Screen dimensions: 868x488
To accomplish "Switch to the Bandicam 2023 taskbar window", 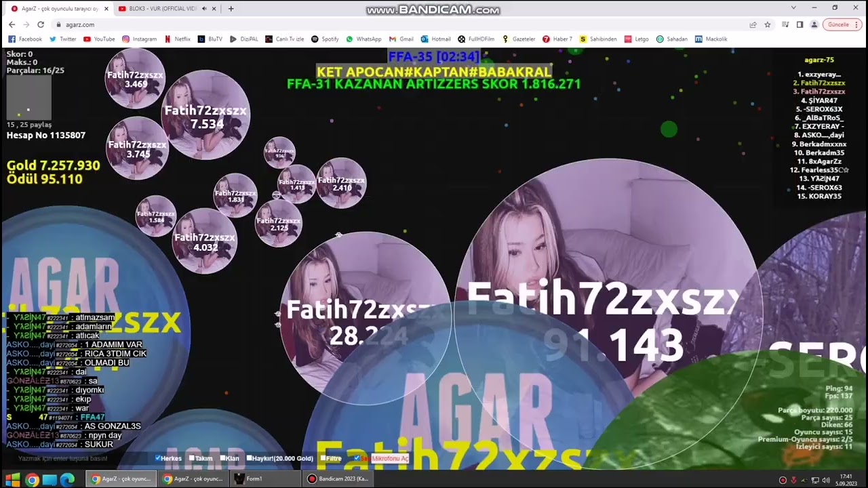I will 338,479.
